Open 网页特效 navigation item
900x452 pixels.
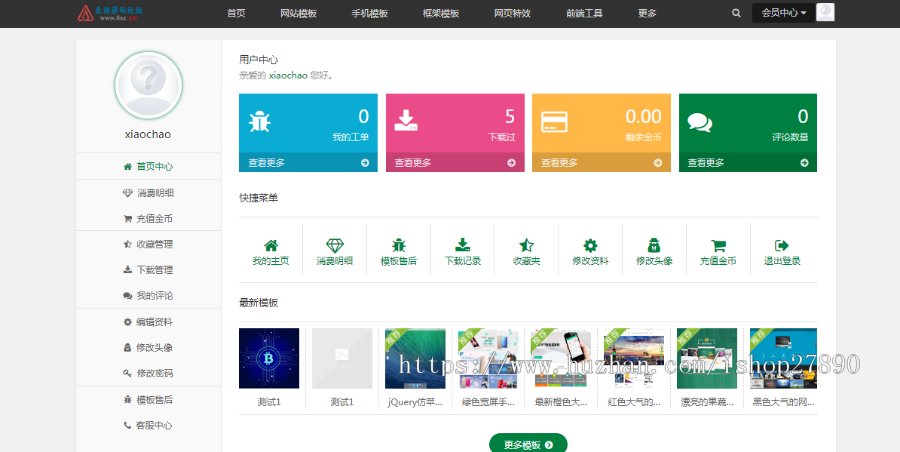(x=513, y=13)
